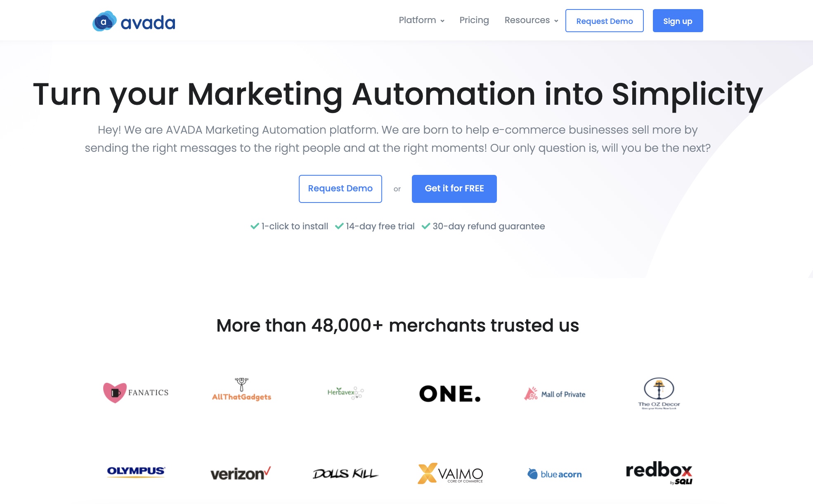Click the first checkmark icon near '1-click to install'
813x504 pixels.
pyautogui.click(x=254, y=226)
